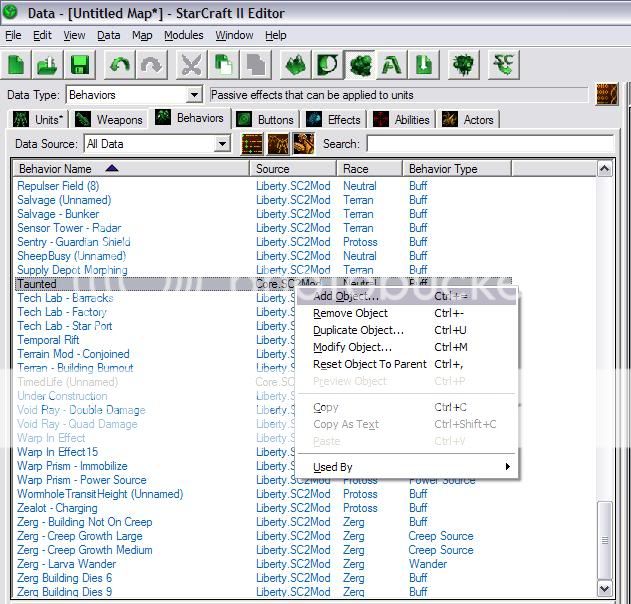Click the New document toolbar icon
The width and height of the screenshot is (631, 604).
click(x=16, y=64)
